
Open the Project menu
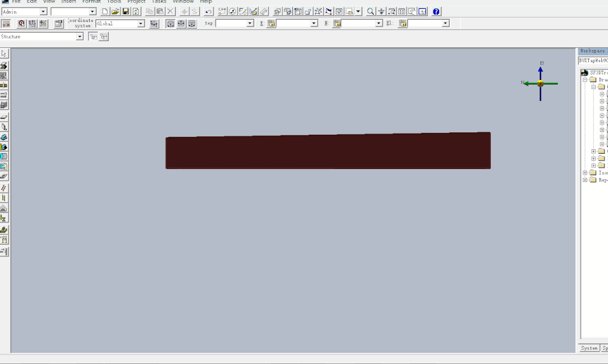[136, 2]
